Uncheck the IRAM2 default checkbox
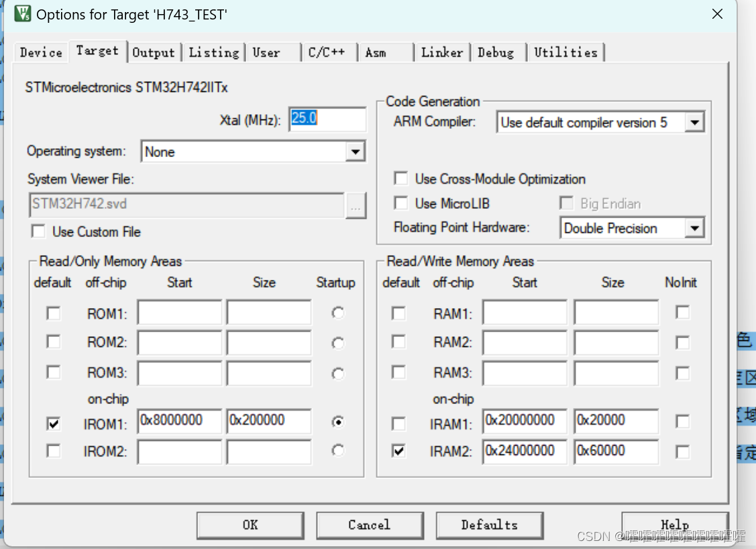The width and height of the screenshot is (756, 549). coord(398,451)
